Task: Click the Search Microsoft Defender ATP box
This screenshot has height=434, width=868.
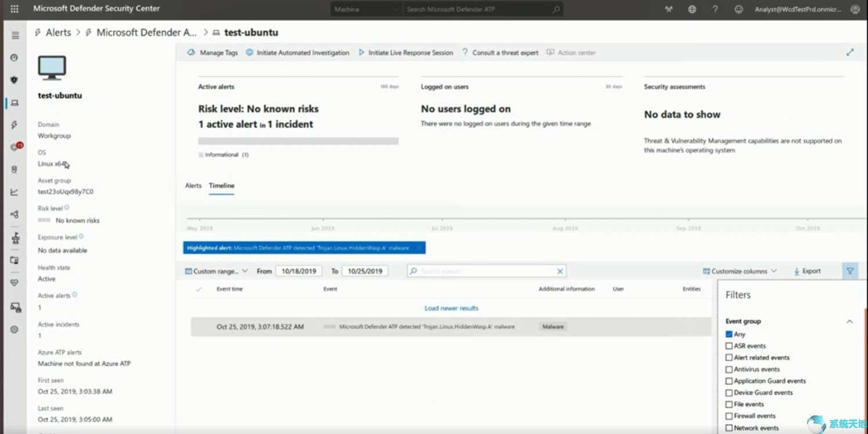Action: point(483,9)
